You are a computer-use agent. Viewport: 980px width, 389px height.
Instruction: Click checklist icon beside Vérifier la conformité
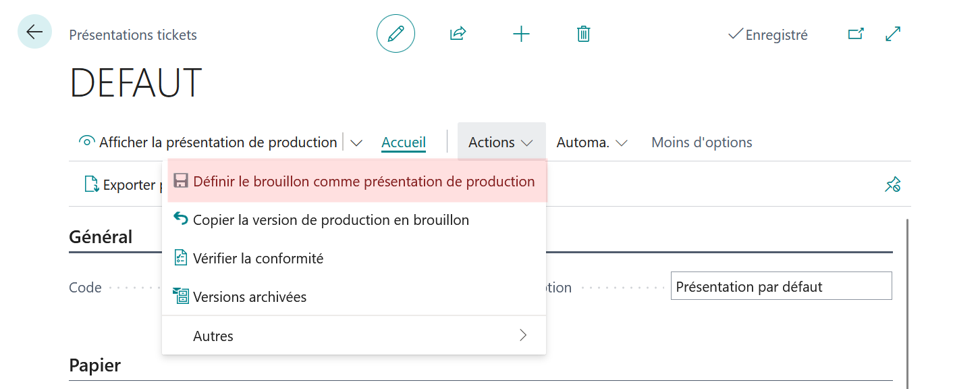click(x=181, y=258)
